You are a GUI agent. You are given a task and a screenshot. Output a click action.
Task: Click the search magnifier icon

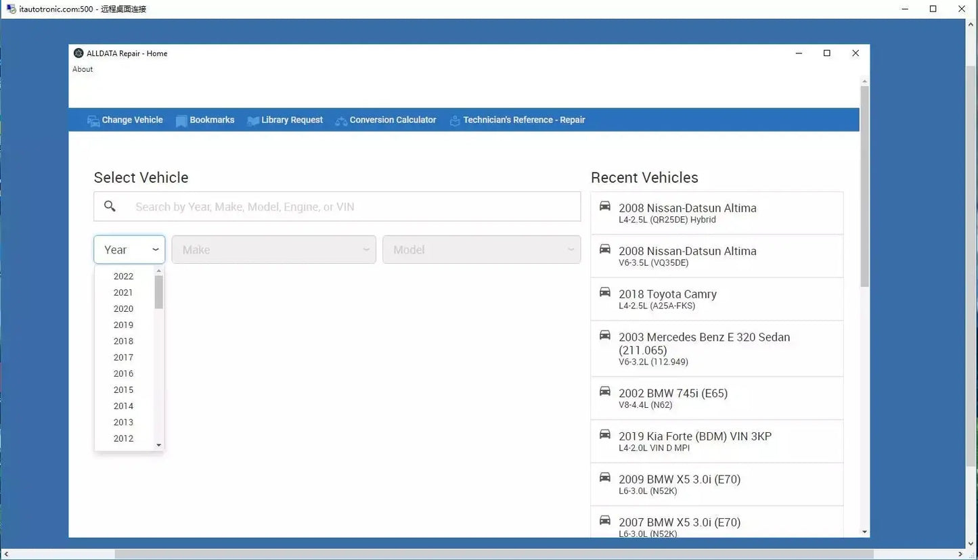tap(110, 206)
